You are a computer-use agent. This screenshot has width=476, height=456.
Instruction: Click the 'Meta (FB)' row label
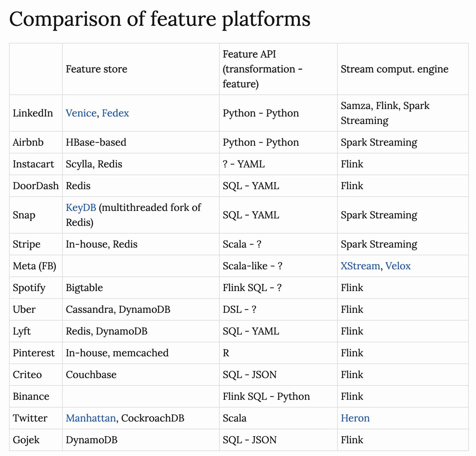pyautogui.click(x=35, y=266)
